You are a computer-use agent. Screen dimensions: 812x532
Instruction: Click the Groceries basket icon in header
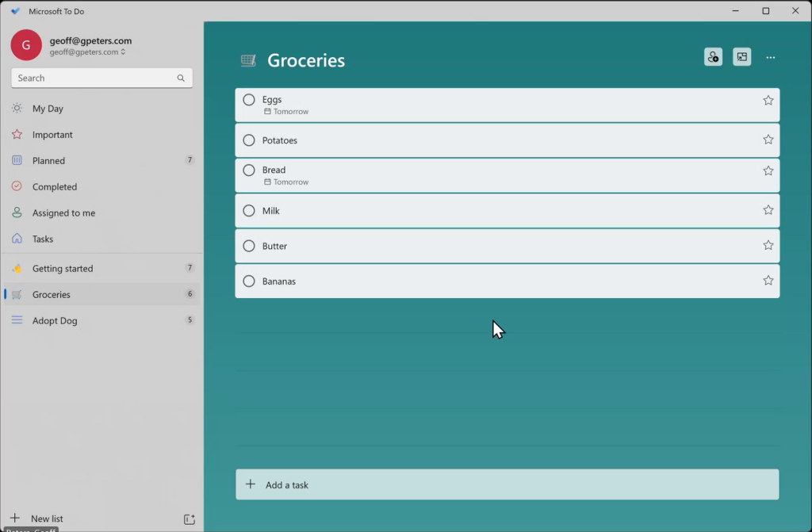[248, 60]
